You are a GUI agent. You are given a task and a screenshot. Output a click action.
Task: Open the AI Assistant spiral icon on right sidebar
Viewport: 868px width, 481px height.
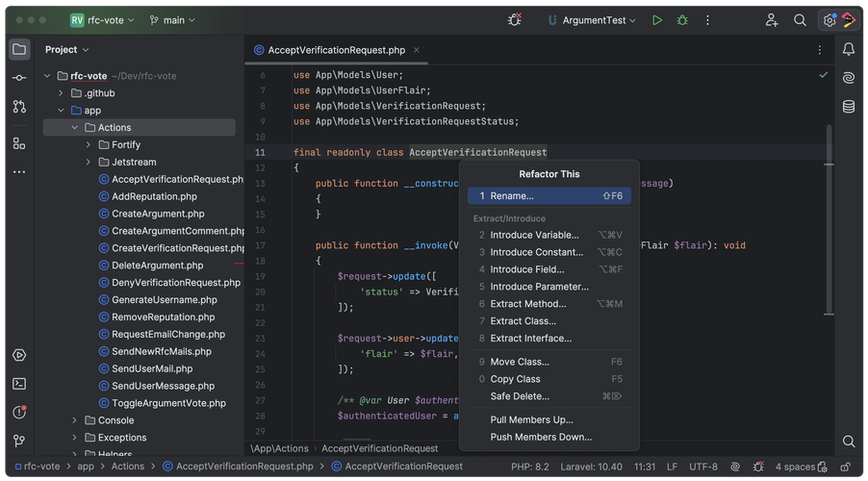848,78
